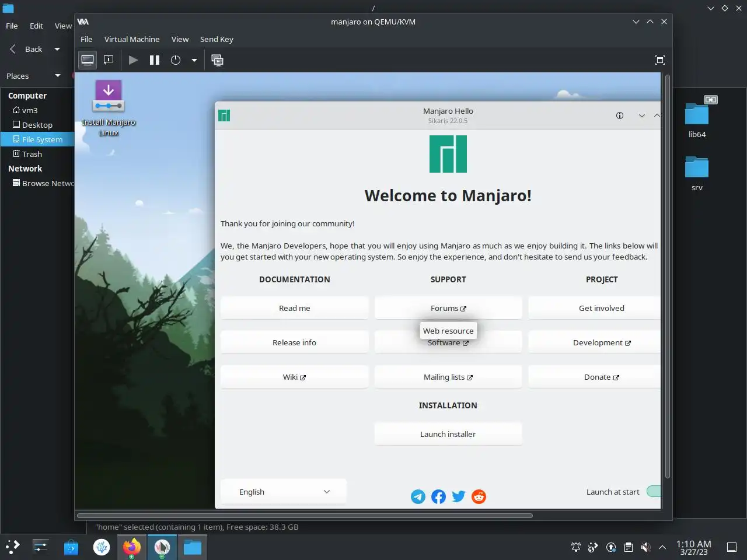
Task: Open the file manager Edit menu
Action: [x=36, y=26]
